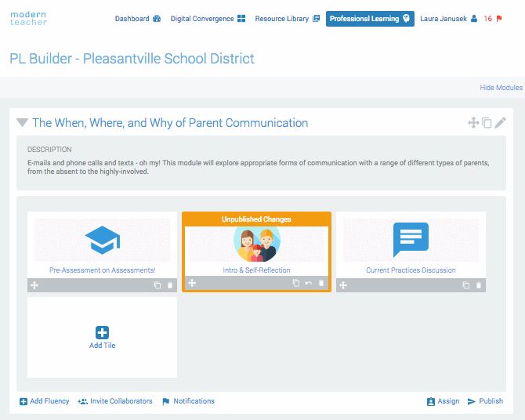Edit module using pencil icon
The width and height of the screenshot is (525, 420).
500,122
